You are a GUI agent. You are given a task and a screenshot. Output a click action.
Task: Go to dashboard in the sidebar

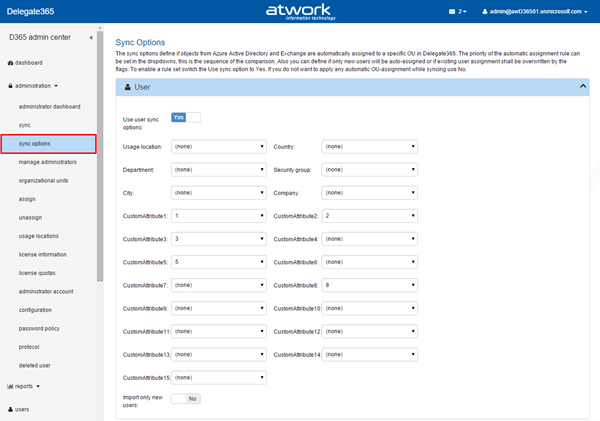pos(29,63)
